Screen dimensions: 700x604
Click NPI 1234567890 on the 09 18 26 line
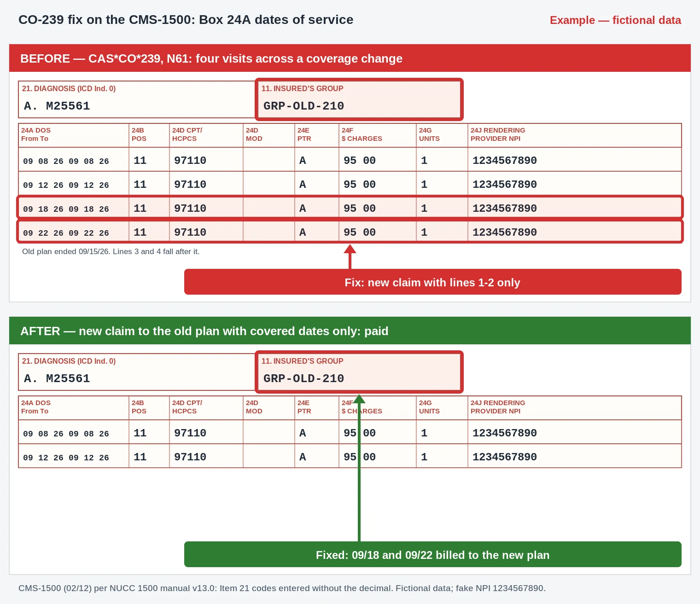tap(505, 208)
